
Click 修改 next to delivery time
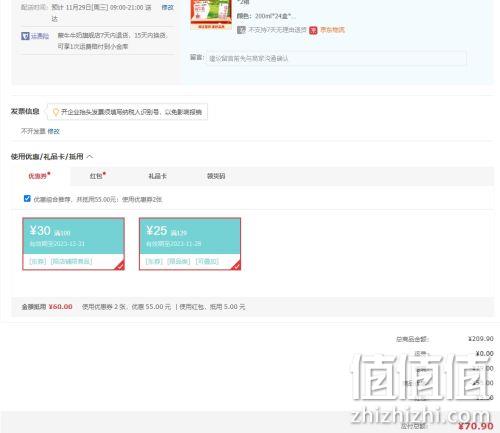167,7
